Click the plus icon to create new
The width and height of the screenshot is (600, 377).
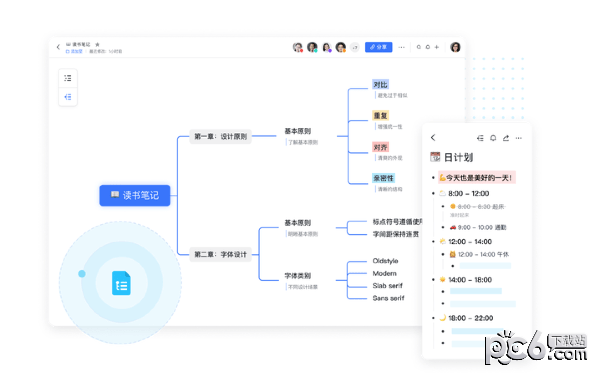437,47
